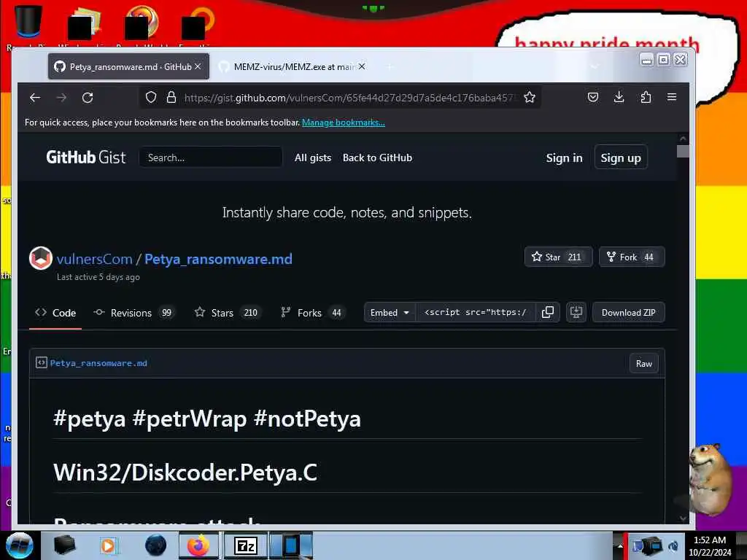The height and width of the screenshot is (560, 747).
Task: View the Raw file
Action: point(643,364)
